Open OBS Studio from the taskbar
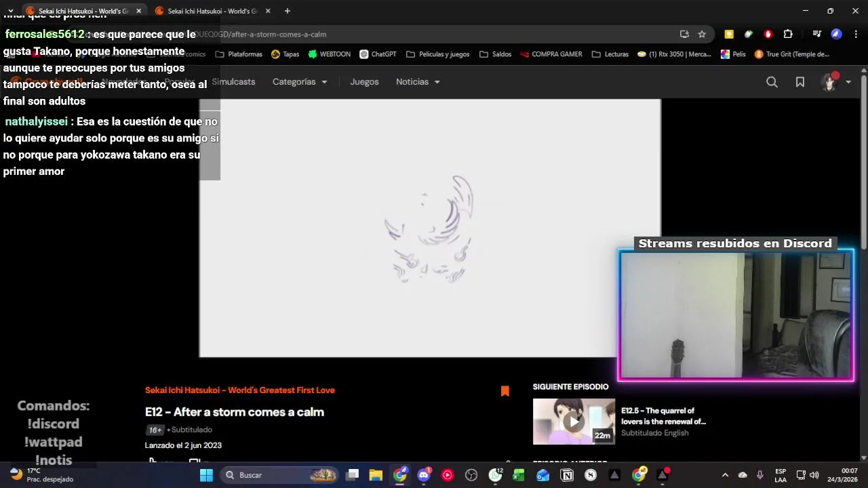Image resolution: width=868 pixels, height=488 pixels. tap(471, 475)
